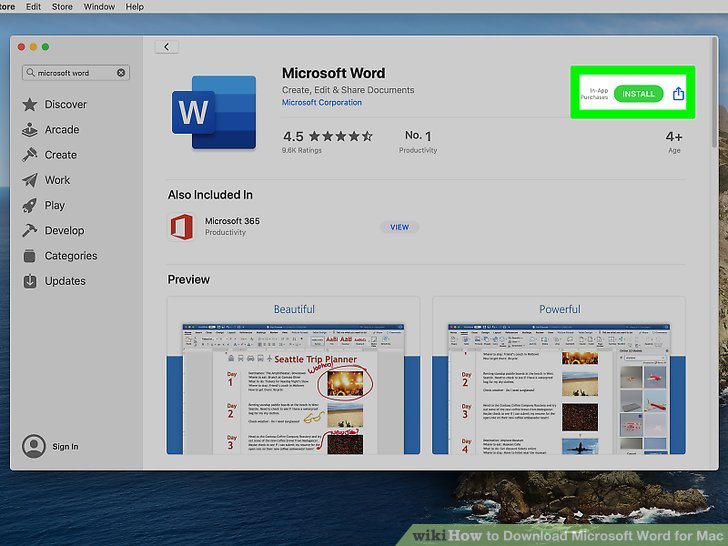Open the Window menu
Screen dimensions: 728x546
pyautogui.click(x=99, y=6)
